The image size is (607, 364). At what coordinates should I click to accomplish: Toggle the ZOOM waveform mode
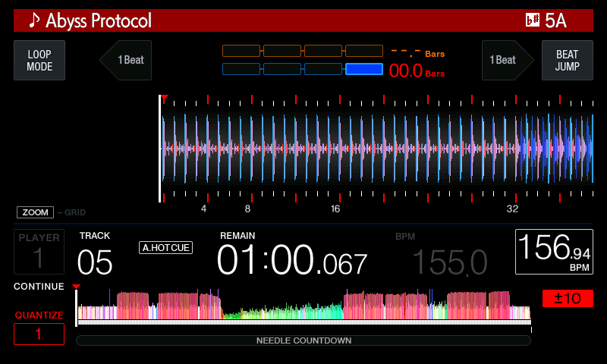35,212
